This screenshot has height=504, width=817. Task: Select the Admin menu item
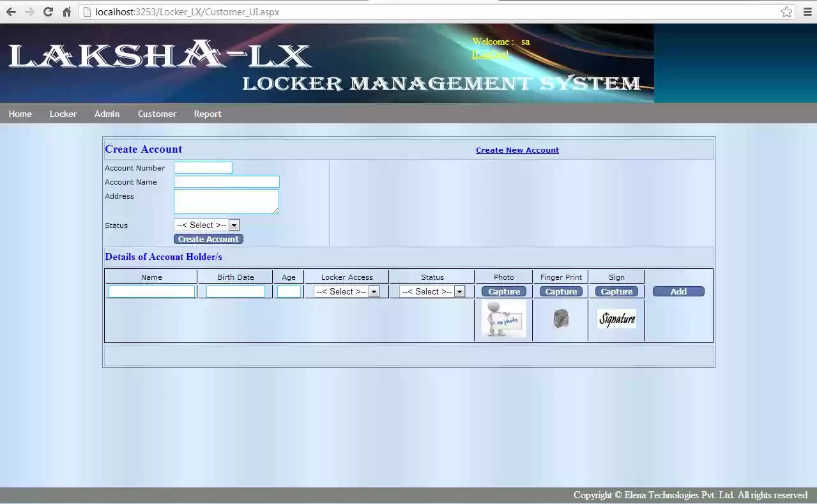click(x=106, y=114)
